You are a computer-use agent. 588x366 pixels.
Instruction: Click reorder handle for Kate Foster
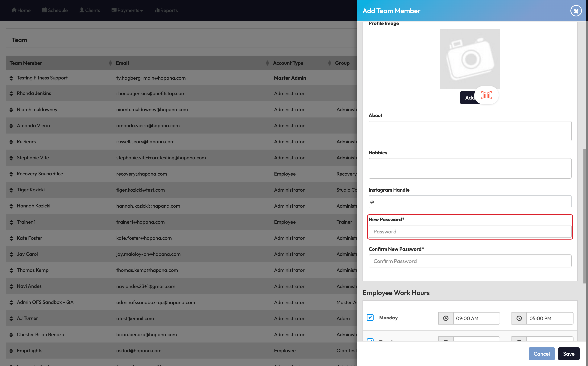(11, 238)
